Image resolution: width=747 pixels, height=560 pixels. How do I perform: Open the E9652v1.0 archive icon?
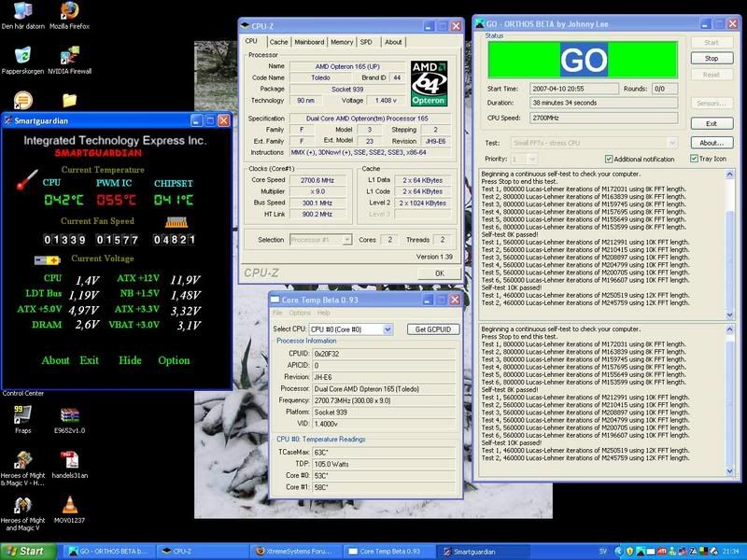point(69,419)
